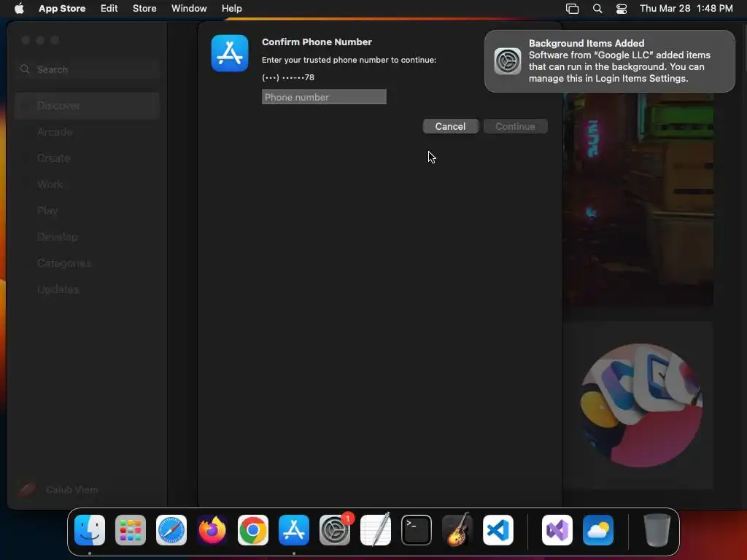Viewport: 747px width, 560px height.
Task: Launch Terminal from the Dock
Action: [417, 530]
